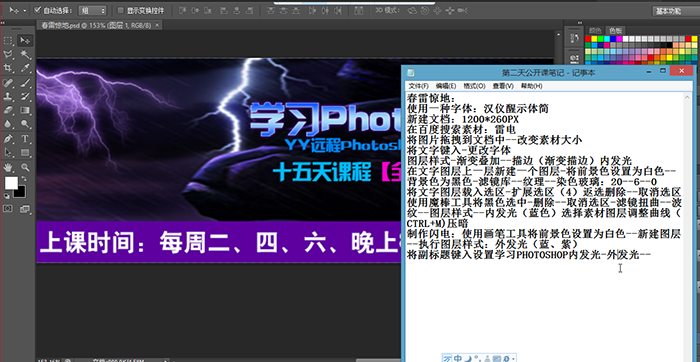Image resolution: width=700 pixels, height=362 pixels.
Task: Click the Notepad title bar icon
Action: [x=411, y=72]
